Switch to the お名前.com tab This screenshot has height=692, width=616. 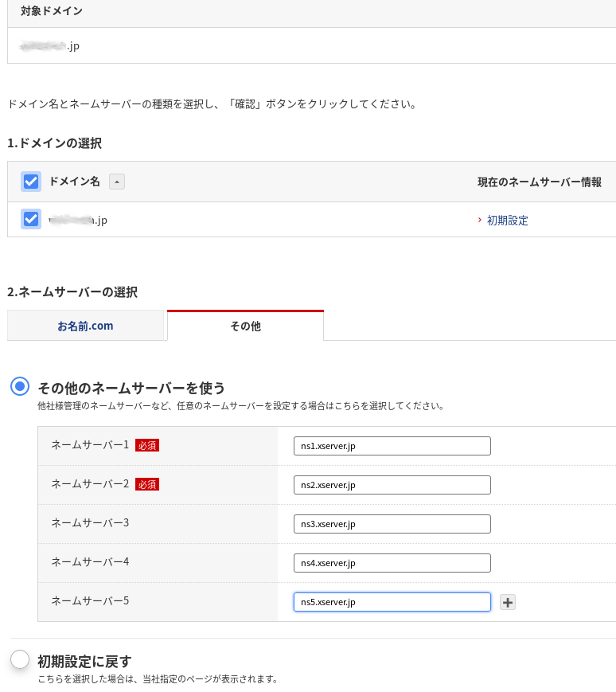pyautogui.click(x=86, y=326)
